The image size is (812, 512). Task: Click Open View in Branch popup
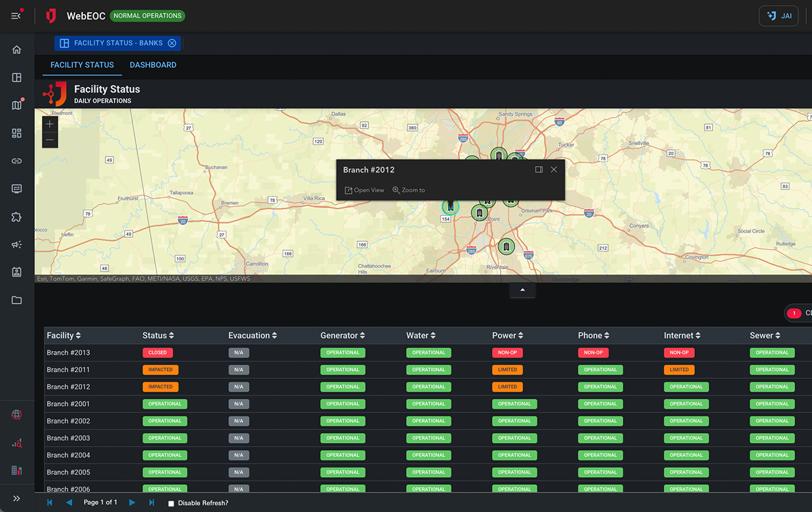pos(365,190)
